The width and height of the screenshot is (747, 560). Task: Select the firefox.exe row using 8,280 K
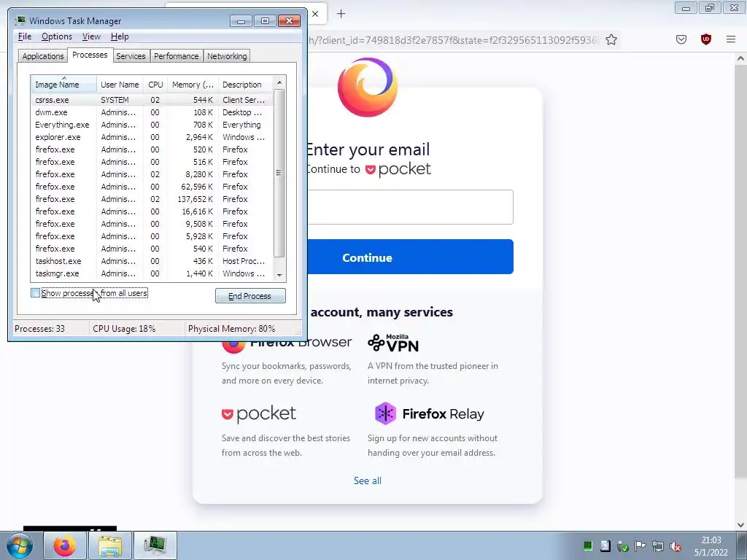pyautogui.click(x=152, y=174)
